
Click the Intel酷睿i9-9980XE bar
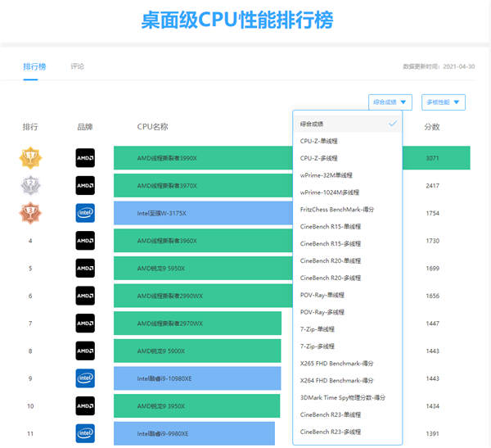(x=194, y=433)
